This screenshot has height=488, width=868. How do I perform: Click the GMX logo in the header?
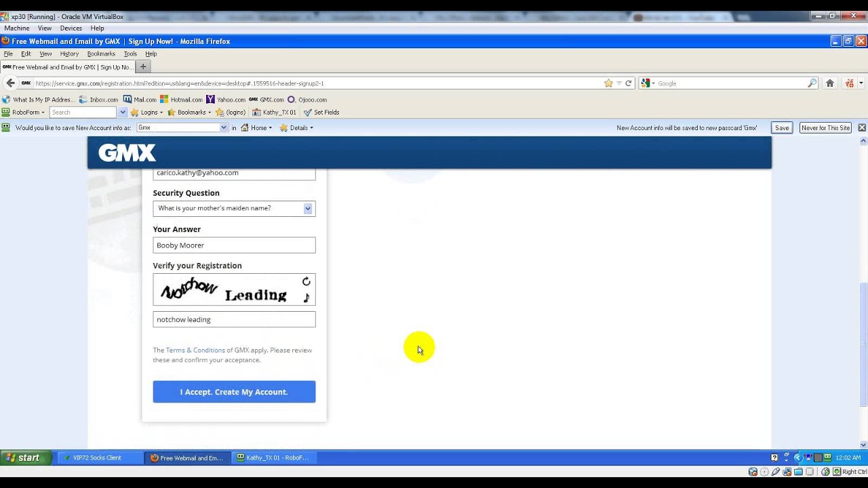point(127,152)
